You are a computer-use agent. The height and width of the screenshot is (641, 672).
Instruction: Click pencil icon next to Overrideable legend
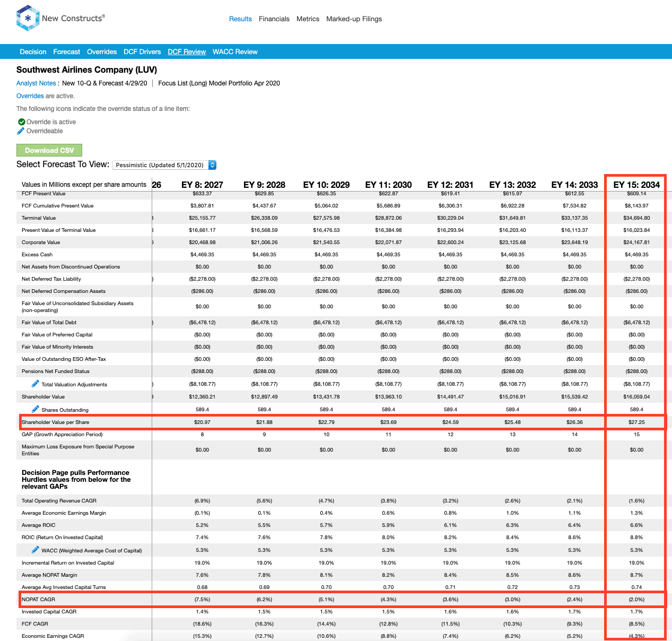21,131
